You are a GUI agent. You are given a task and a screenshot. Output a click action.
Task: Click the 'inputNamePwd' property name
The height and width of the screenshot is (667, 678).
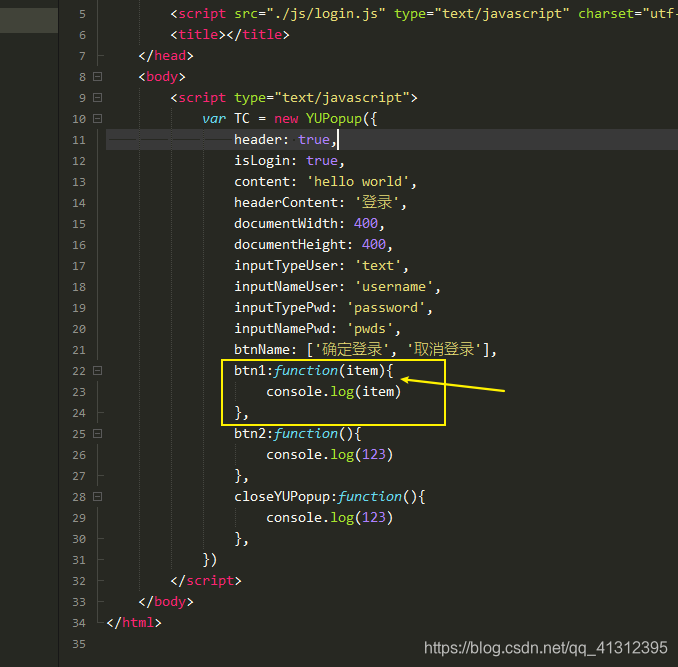(281, 329)
